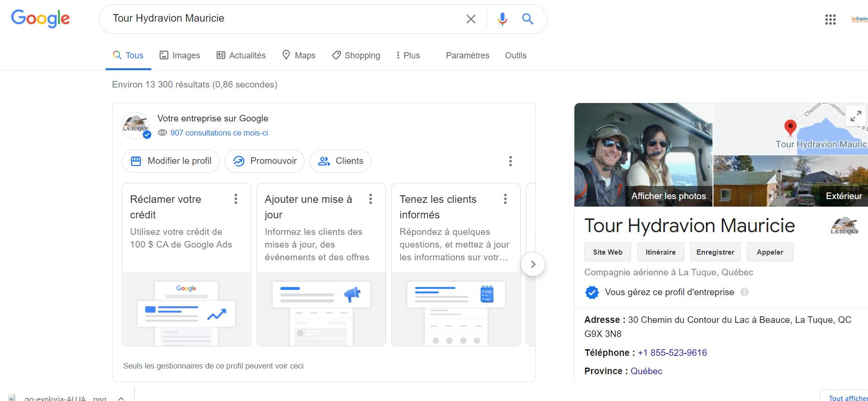Clear the search box with X icon
Screen dimensions: 868x401
[471, 19]
